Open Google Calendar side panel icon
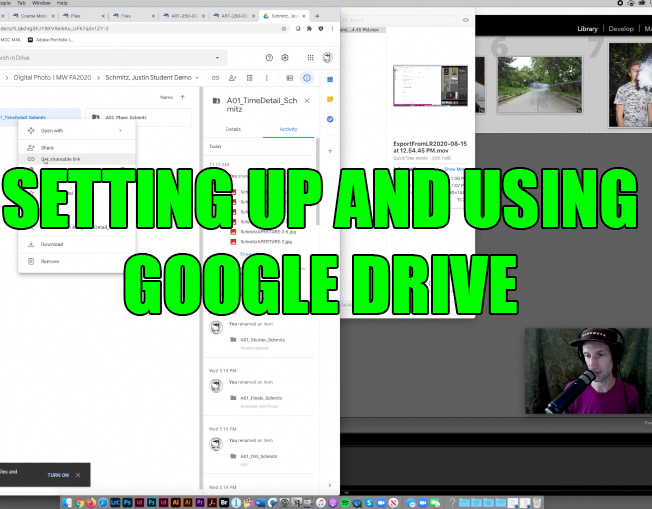Viewport: 652px width, 509px height. [330, 79]
